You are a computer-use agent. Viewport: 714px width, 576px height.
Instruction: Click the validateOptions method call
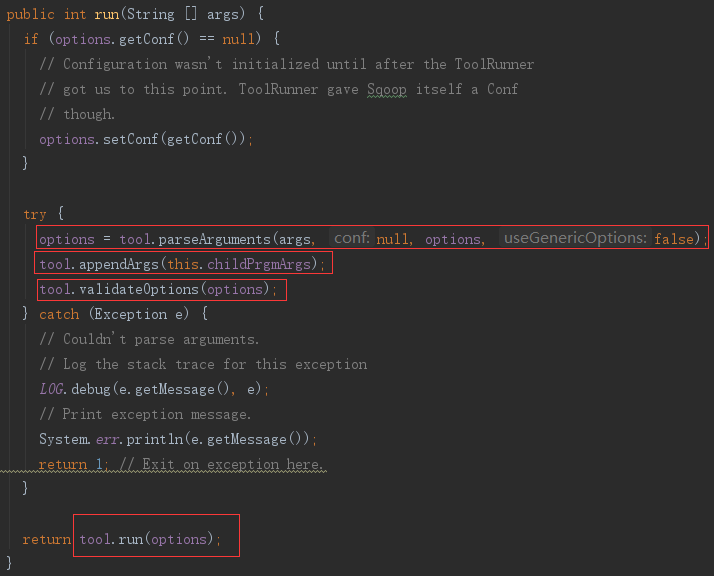click(139, 289)
